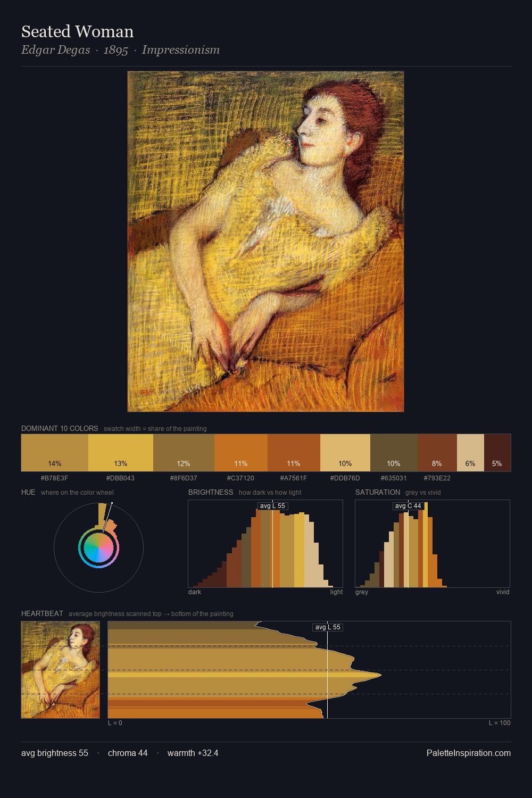
Task: Click the hex label #C37120
Action: [241, 478]
